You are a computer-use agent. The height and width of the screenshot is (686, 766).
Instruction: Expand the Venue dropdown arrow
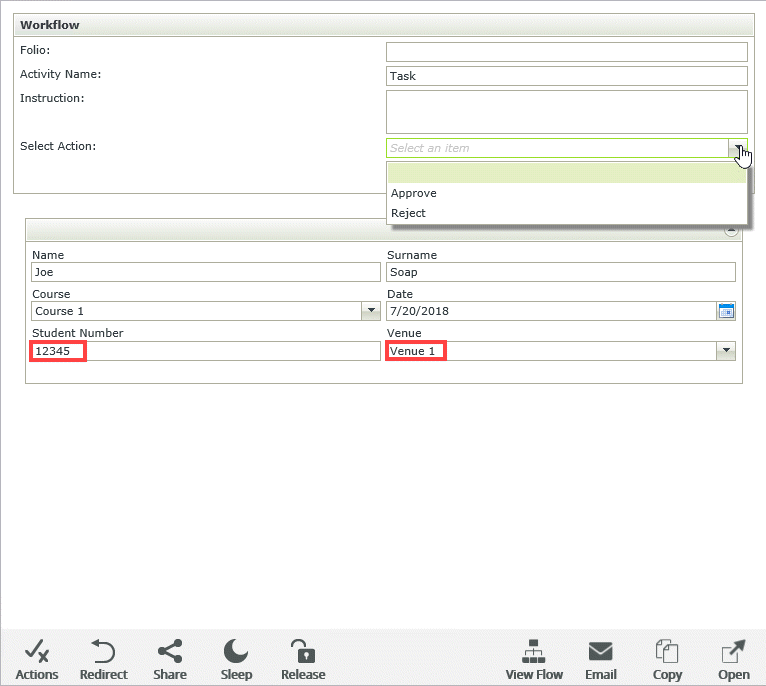point(726,351)
